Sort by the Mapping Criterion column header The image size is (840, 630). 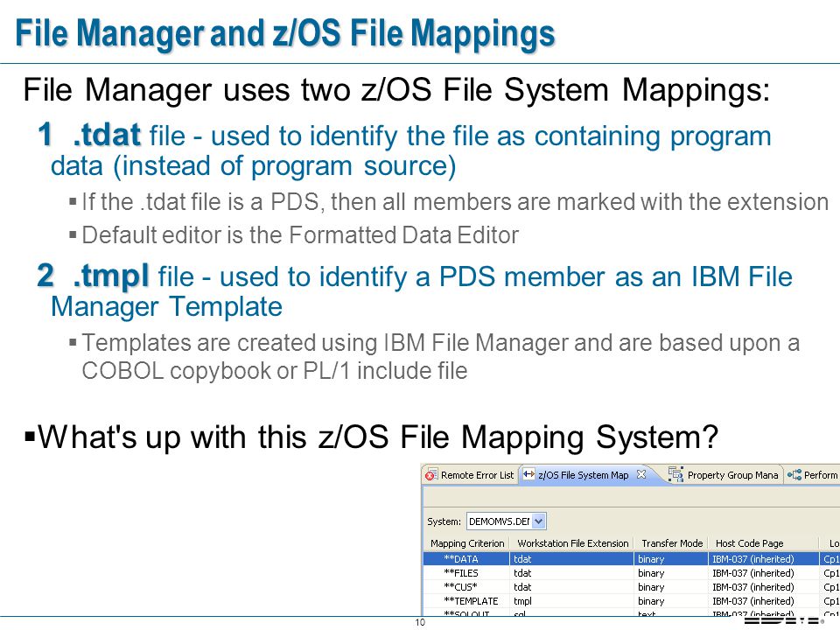tap(467, 543)
